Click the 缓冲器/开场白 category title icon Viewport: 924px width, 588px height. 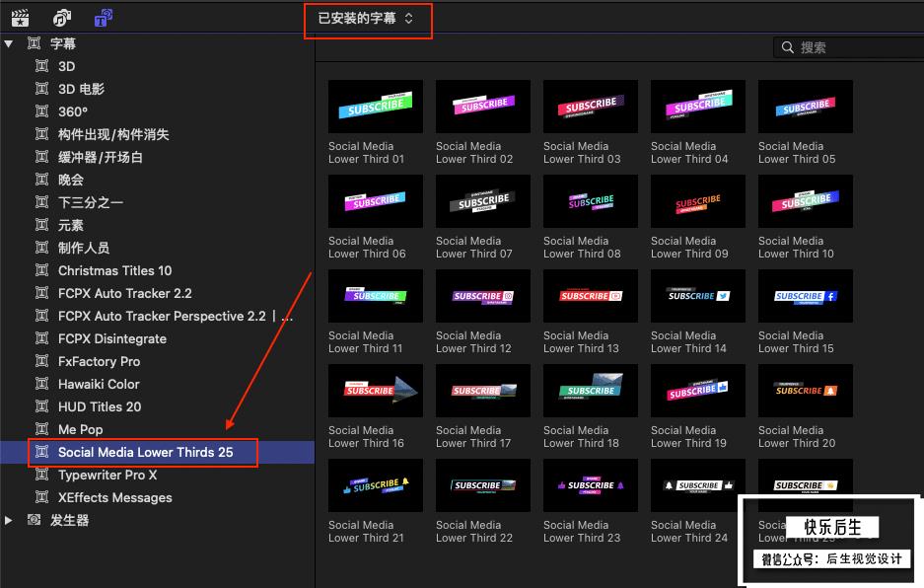pyautogui.click(x=41, y=156)
